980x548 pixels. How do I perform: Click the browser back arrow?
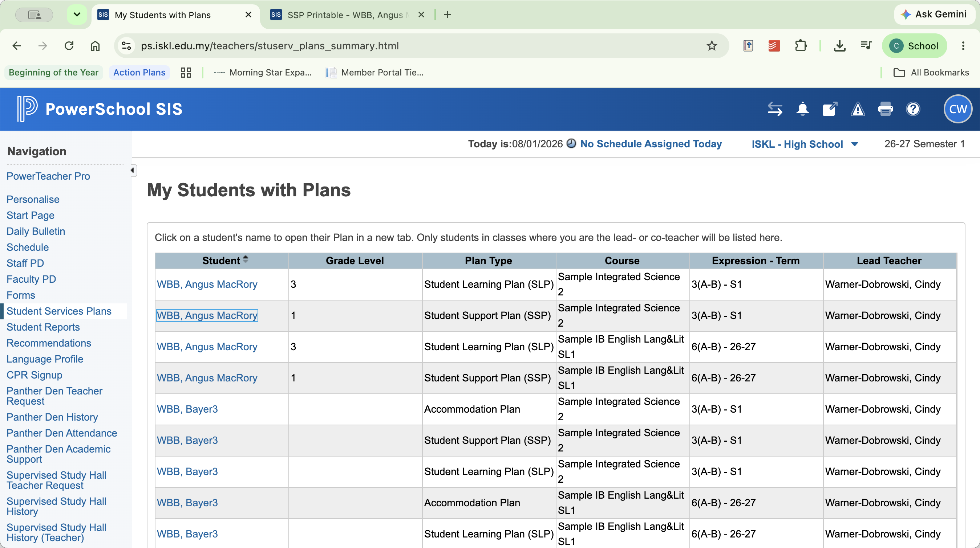(17, 46)
